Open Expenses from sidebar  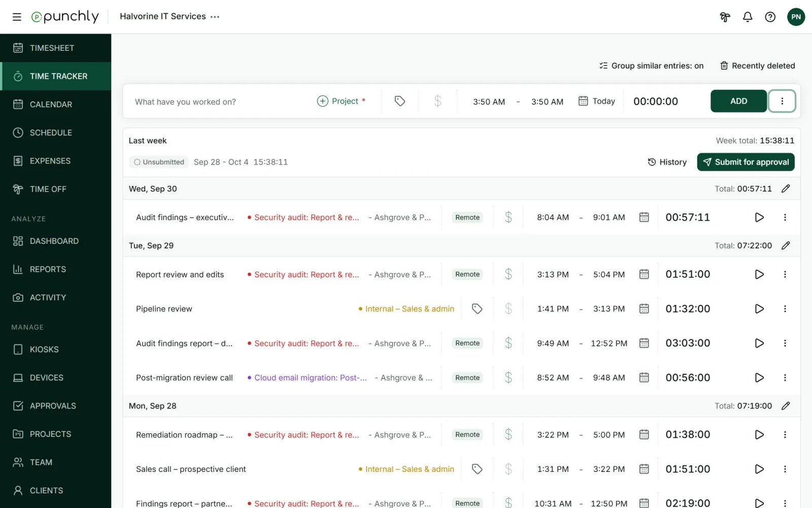pos(56,161)
